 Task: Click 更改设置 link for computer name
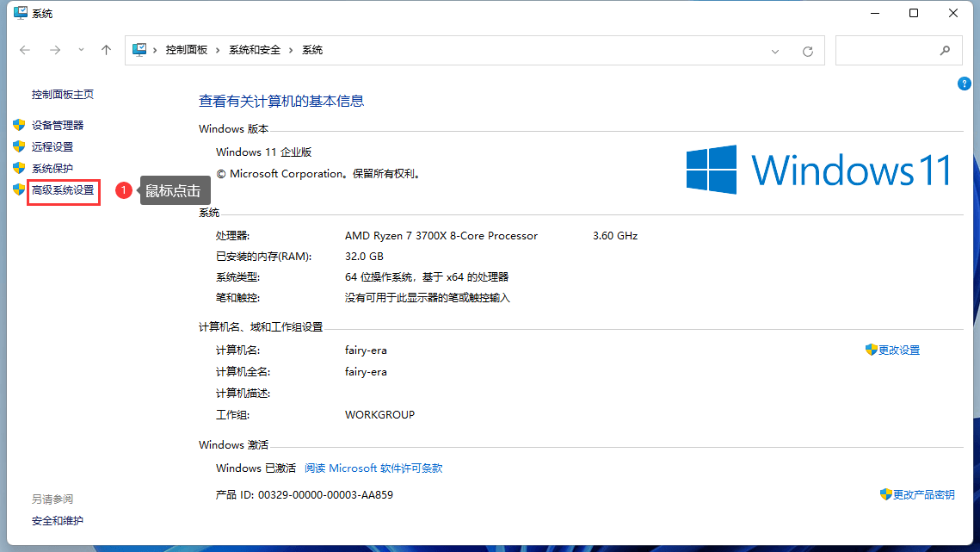tap(899, 350)
